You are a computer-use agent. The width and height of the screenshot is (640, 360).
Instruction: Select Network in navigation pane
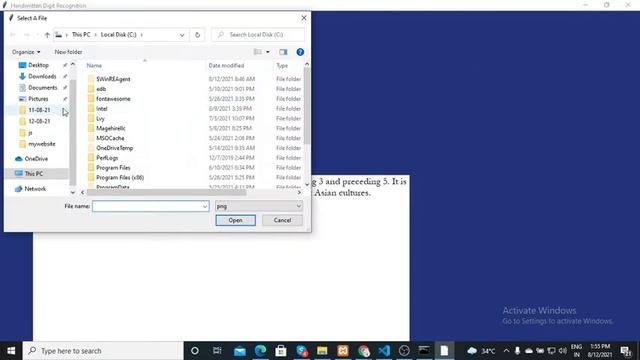pyautogui.click(x=35, y=189)
